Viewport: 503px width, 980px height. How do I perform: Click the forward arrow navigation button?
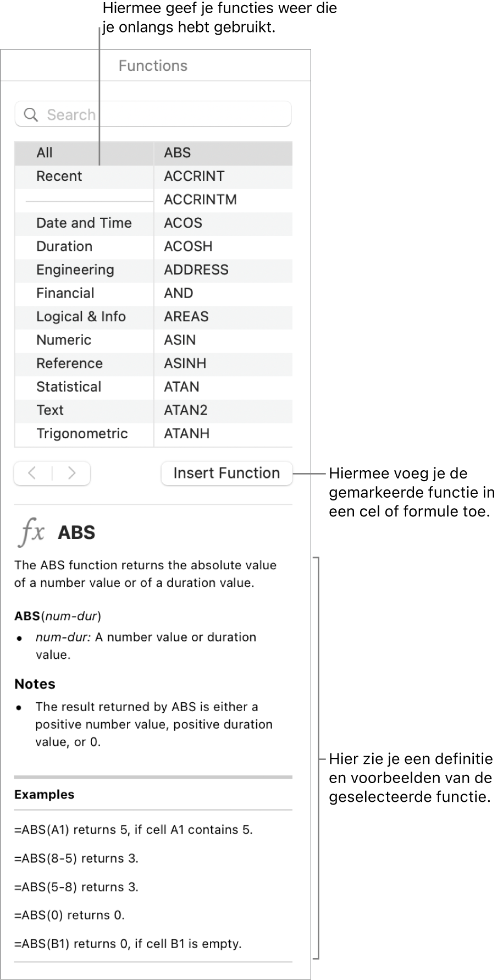pos(71,473)
